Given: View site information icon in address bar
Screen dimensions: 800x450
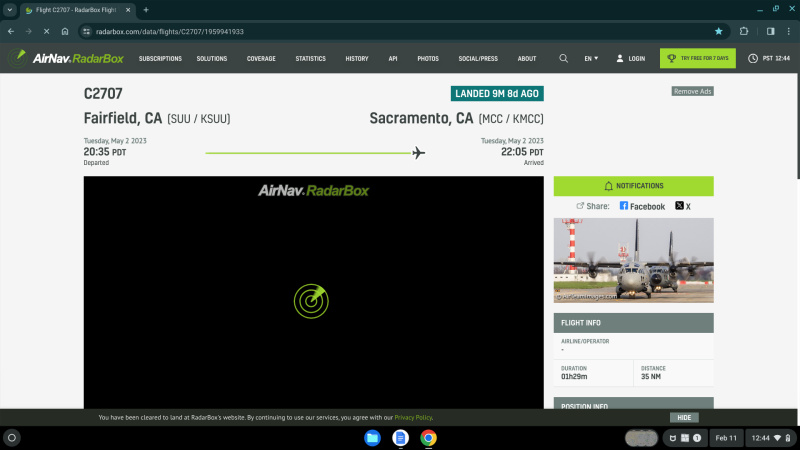Looking at the screenshot, I should pos(87,31).
